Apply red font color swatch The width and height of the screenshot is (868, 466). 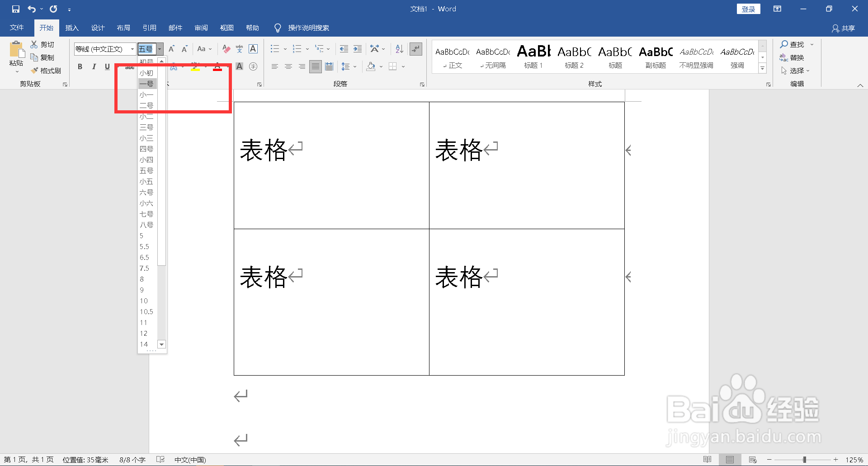[217, 67]
